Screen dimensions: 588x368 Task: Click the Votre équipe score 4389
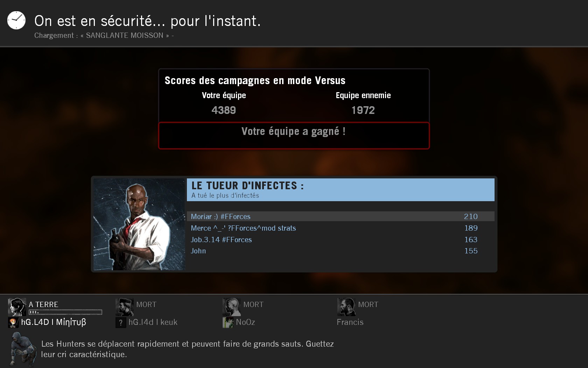pos(224,110)
